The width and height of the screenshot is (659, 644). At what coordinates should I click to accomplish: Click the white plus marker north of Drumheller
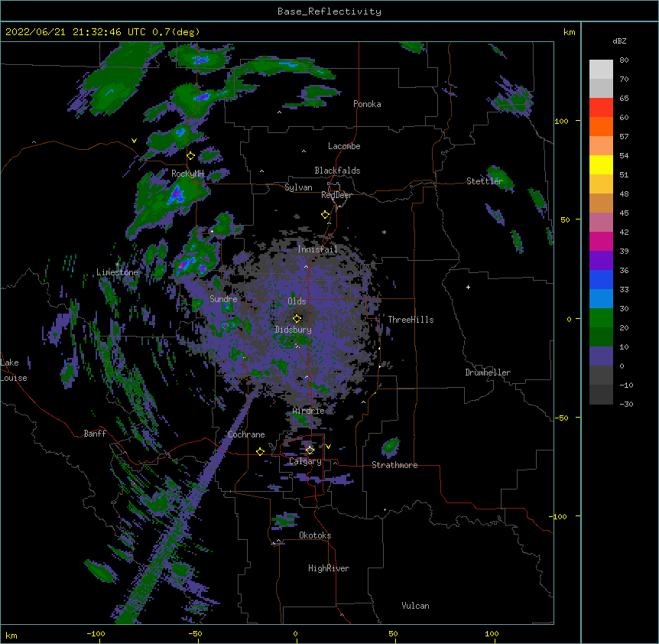[468, 287]
